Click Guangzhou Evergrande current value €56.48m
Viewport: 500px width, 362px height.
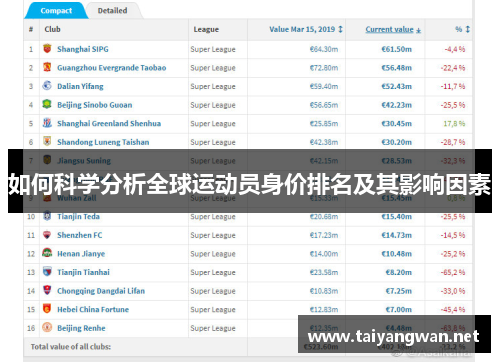coord(397,68)
